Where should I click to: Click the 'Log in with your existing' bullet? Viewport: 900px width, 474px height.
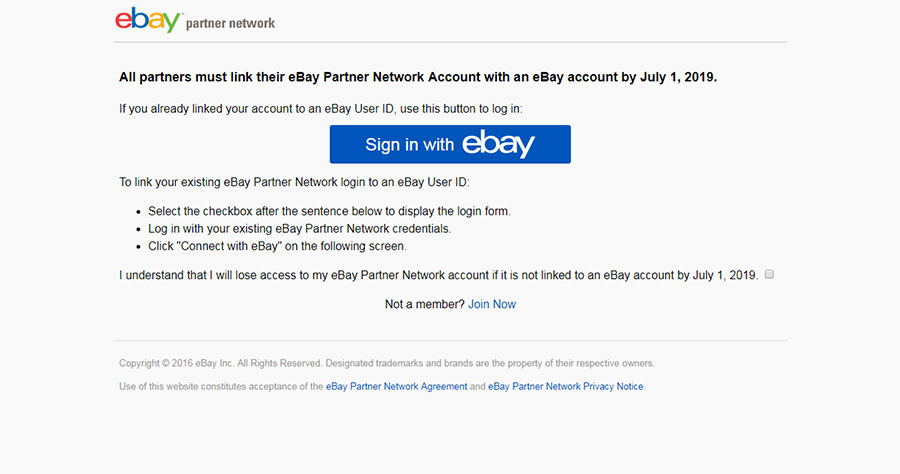click(300, 228)
